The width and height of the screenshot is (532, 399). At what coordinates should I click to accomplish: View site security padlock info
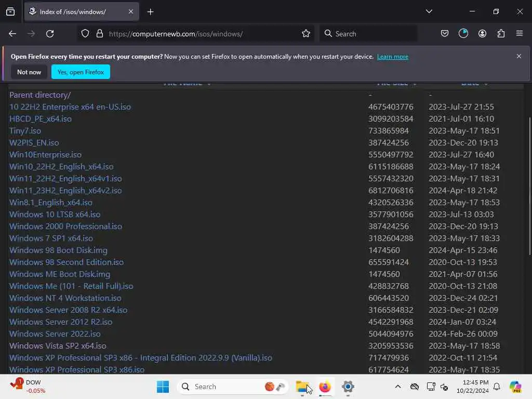point(99,34)
